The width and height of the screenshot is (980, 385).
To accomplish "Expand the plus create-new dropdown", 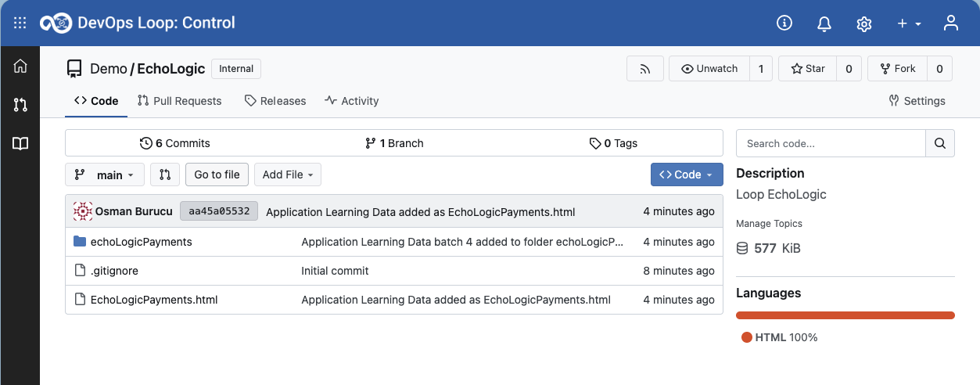I will click(910, 23).
